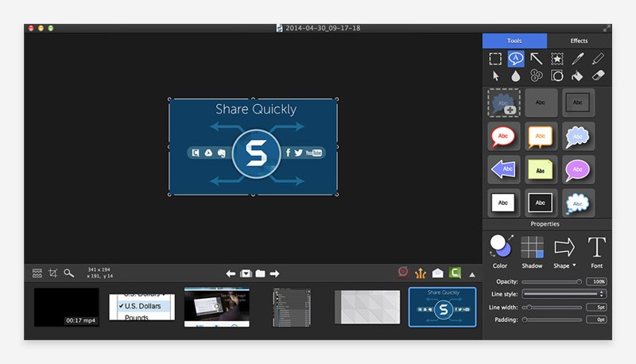
Task: Choose the gray outlined Abc box style
Action: tap(578, 103)
